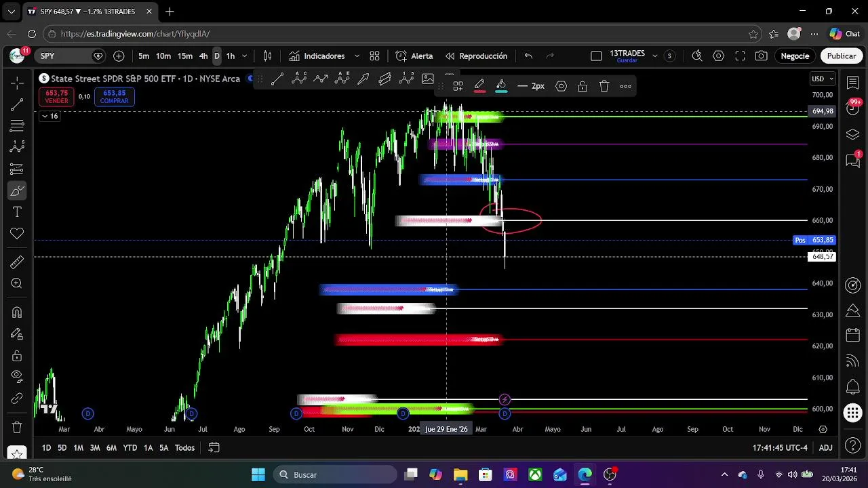868x488 pixels.
Task: Select the 1M date range
Action: pyautogui.click(x=79, y=448)
